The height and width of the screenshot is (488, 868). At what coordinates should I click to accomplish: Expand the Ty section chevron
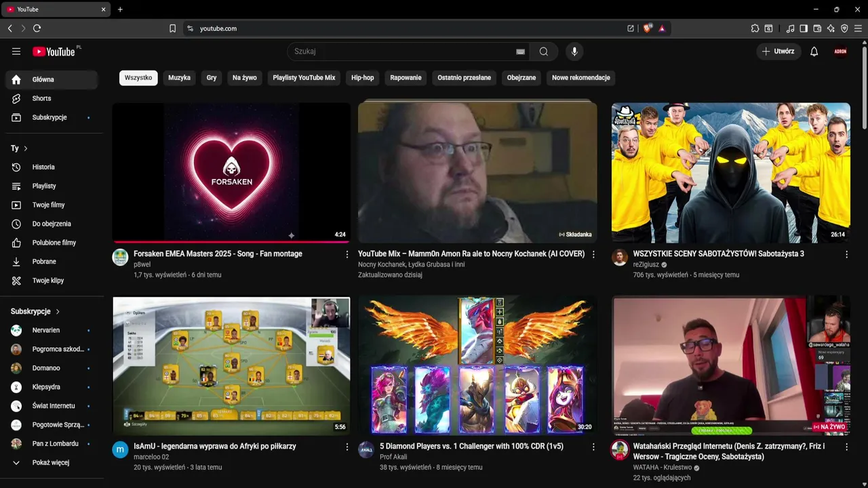(26, 148)
